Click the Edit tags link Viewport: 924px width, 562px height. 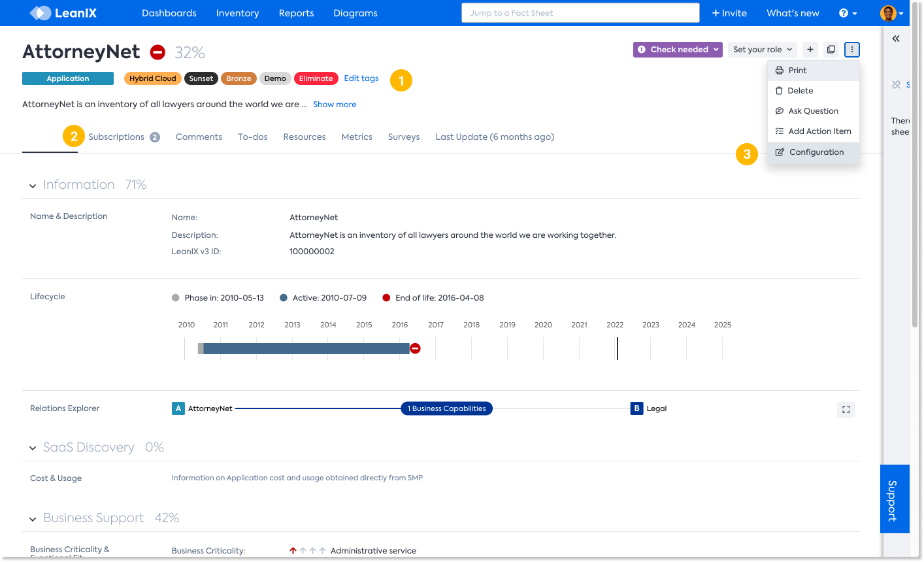click(361, 78)
